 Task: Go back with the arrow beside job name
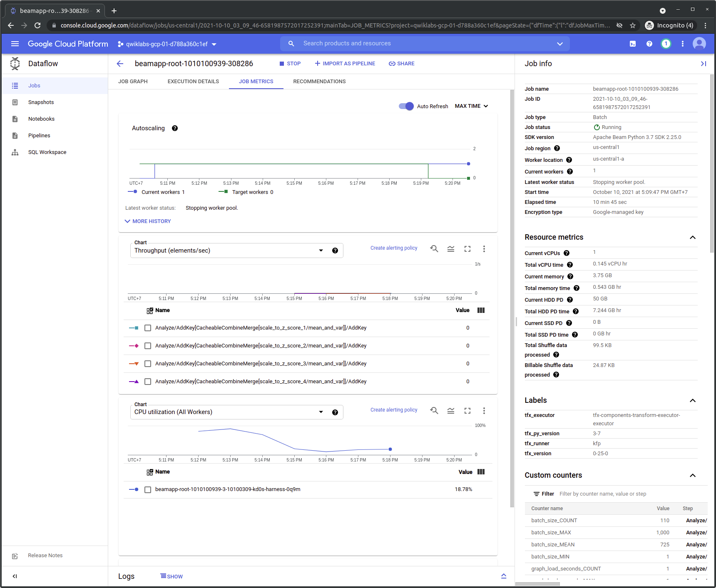click(x=120, y=64)
